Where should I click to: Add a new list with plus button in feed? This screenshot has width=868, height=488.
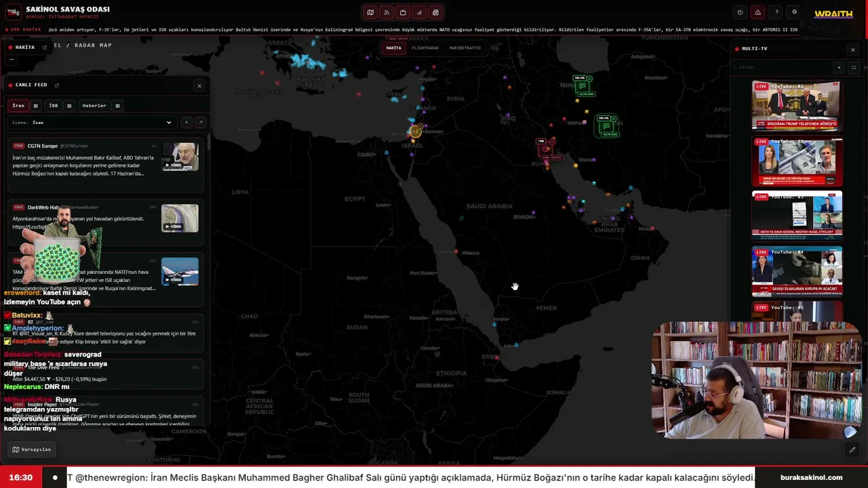(x=186, y=123)
